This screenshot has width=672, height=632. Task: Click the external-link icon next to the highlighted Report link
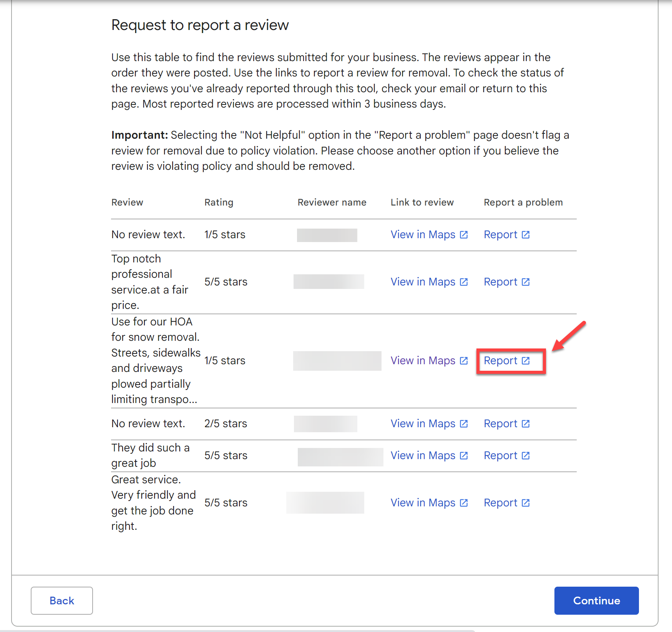526,361
